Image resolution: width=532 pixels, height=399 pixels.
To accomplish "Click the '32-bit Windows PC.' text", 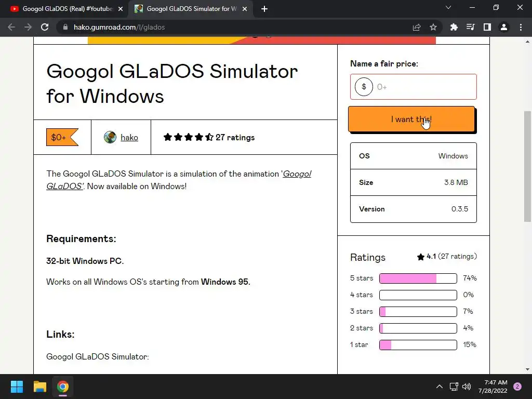I will pyautogui.click(x=85, y=261).
